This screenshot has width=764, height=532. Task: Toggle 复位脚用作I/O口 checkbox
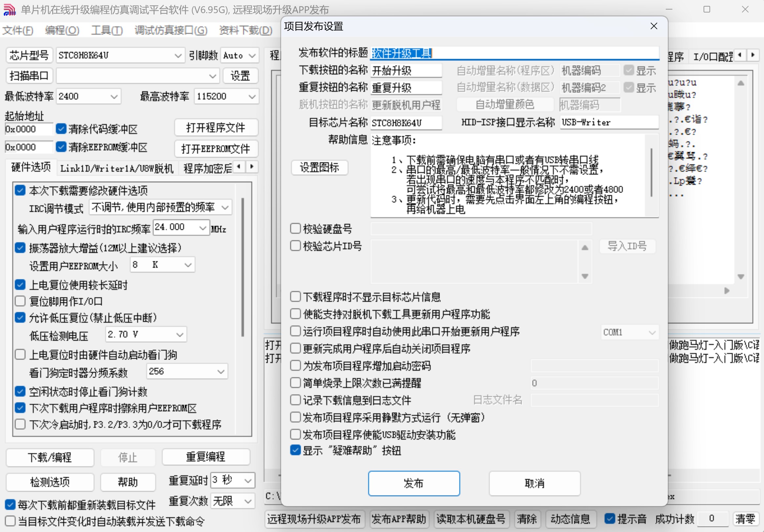(20, 301)
